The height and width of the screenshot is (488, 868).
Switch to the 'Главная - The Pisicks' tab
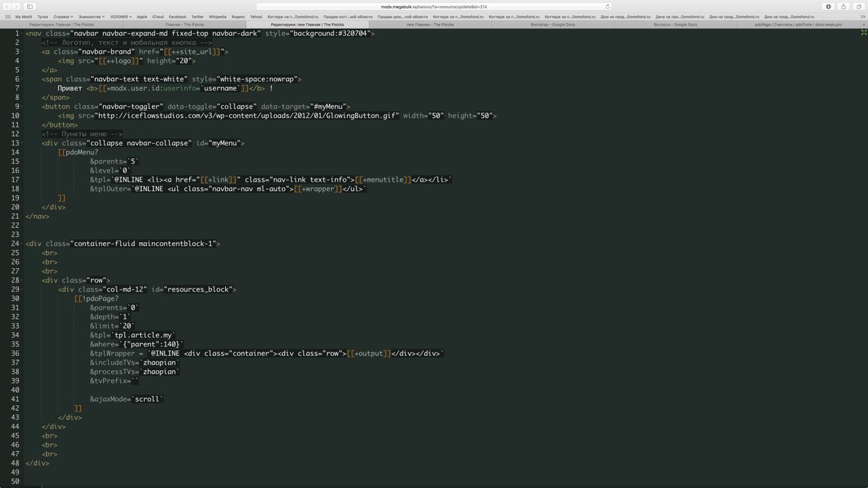coord(184,24)
